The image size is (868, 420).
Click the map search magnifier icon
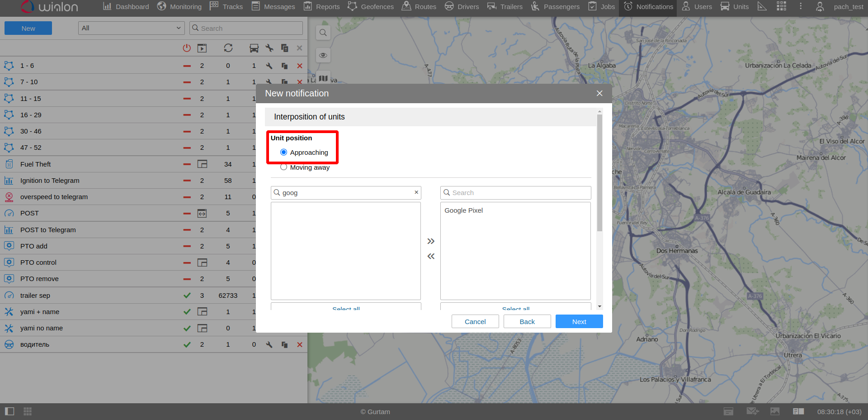[323, 33]
